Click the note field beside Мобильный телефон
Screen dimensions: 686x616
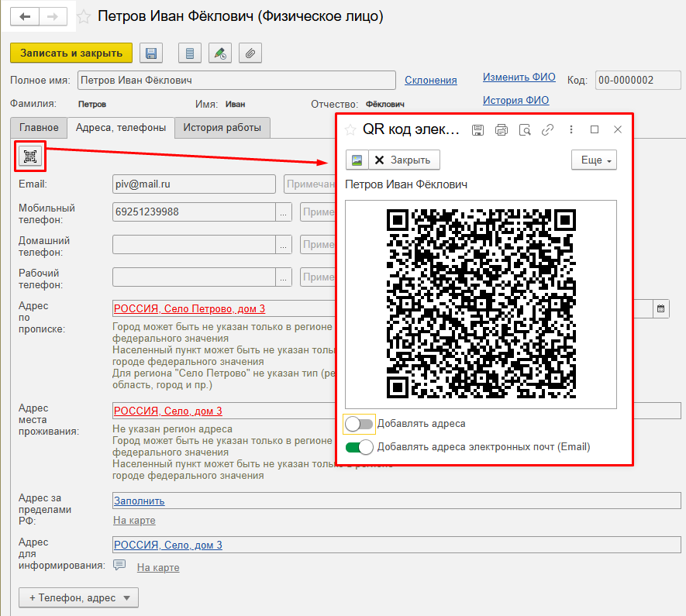click(x=318, y=212)
